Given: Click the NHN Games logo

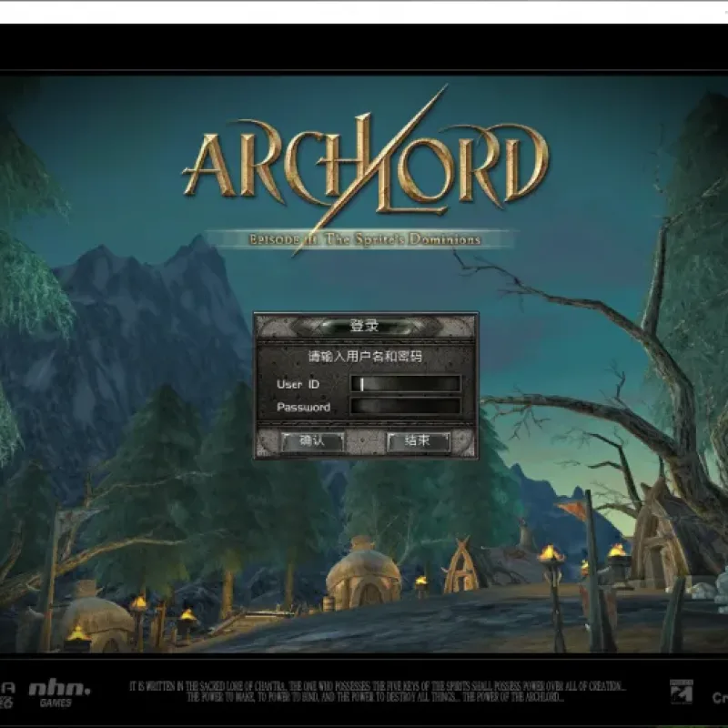Looking at the screenshot, I should (59, 693).
